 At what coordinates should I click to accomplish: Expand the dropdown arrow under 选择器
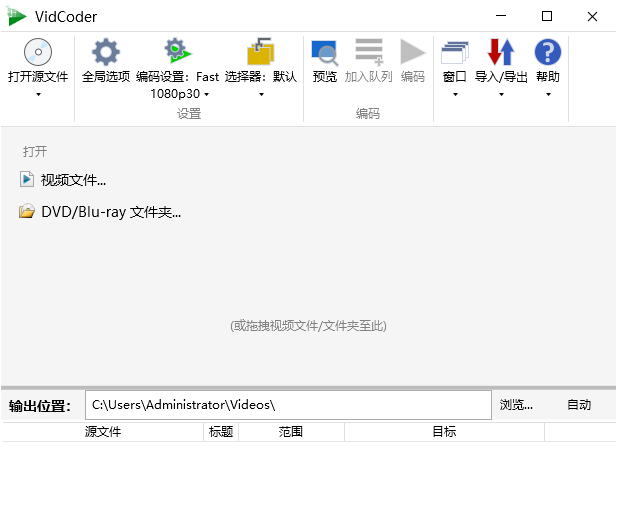(x=260, y=95)
